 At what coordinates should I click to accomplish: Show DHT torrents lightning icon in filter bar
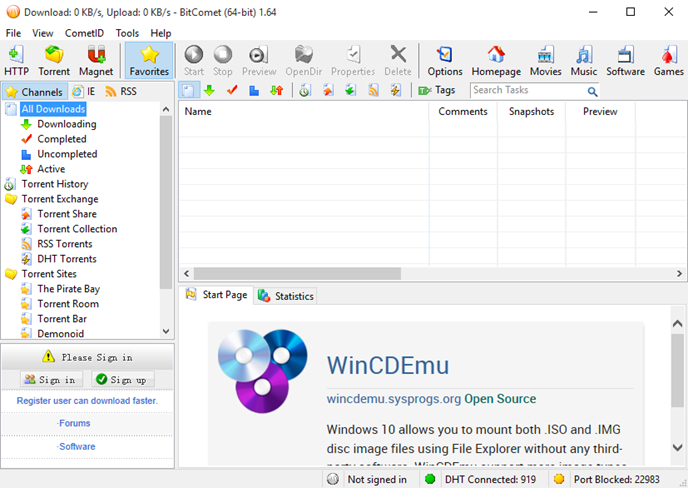pyautogui.click(x=396, y=90)
